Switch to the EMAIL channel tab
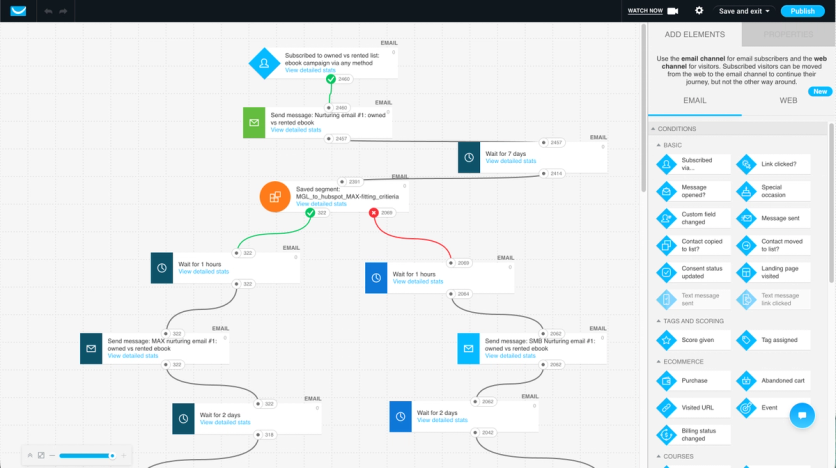 [x=695, y=100]
